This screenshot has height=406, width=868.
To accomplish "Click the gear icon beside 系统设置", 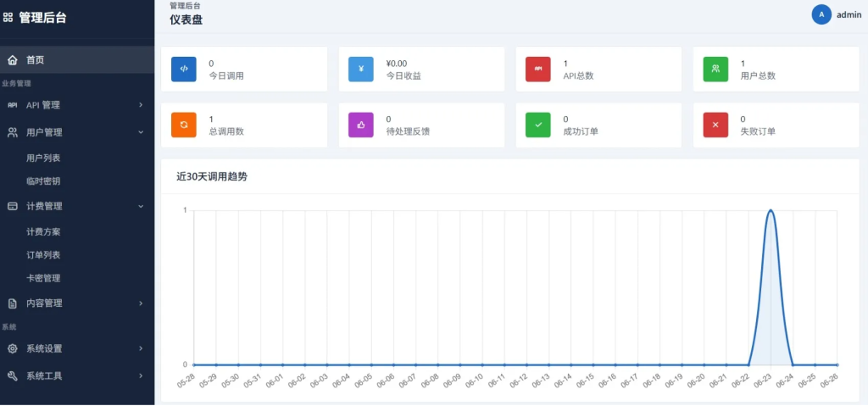I will (12, 349).
